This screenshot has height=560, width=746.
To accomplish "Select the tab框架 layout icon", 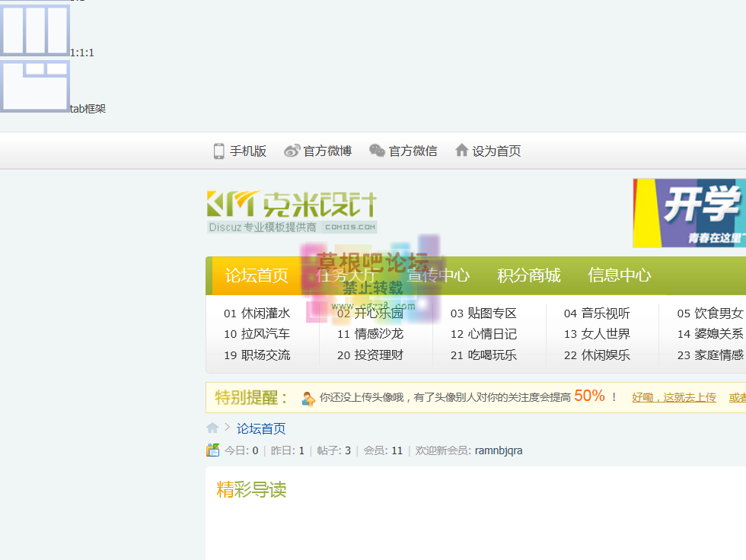I will click(x=35, y=86).
